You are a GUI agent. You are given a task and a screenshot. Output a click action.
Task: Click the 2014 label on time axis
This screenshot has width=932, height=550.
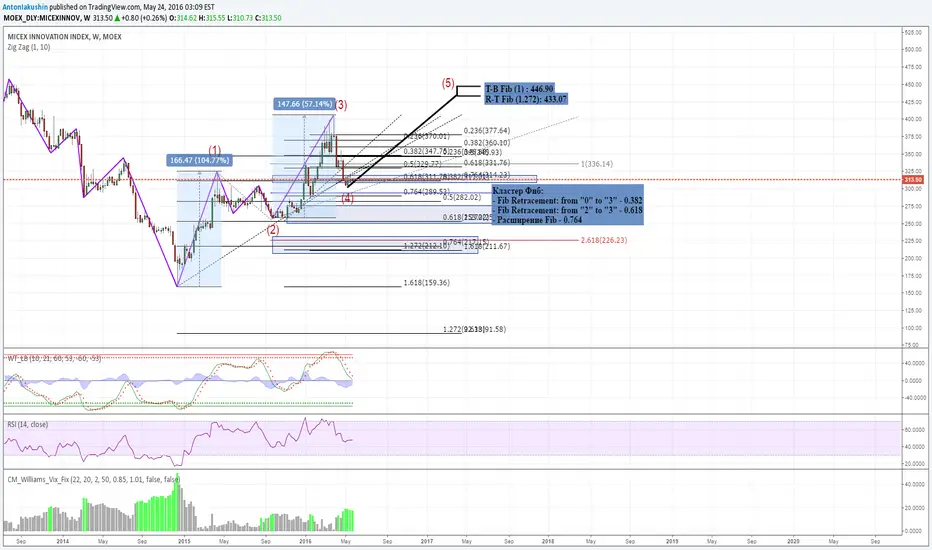62,542
